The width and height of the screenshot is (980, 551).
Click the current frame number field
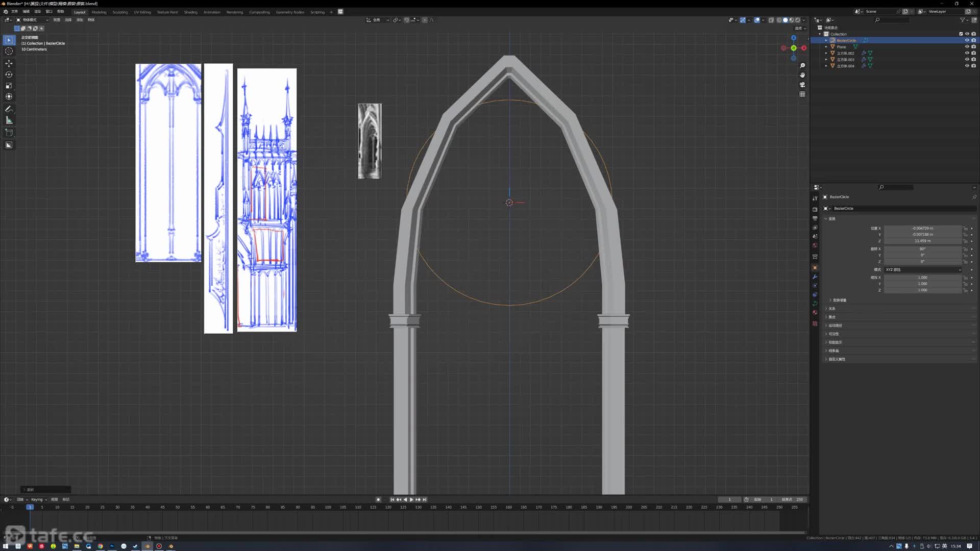729,499
